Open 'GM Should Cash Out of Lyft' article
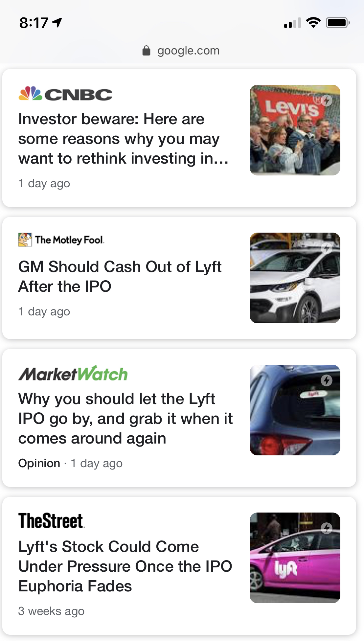The height and width of the screenshot is (641, 364). (x=120, y=276)
